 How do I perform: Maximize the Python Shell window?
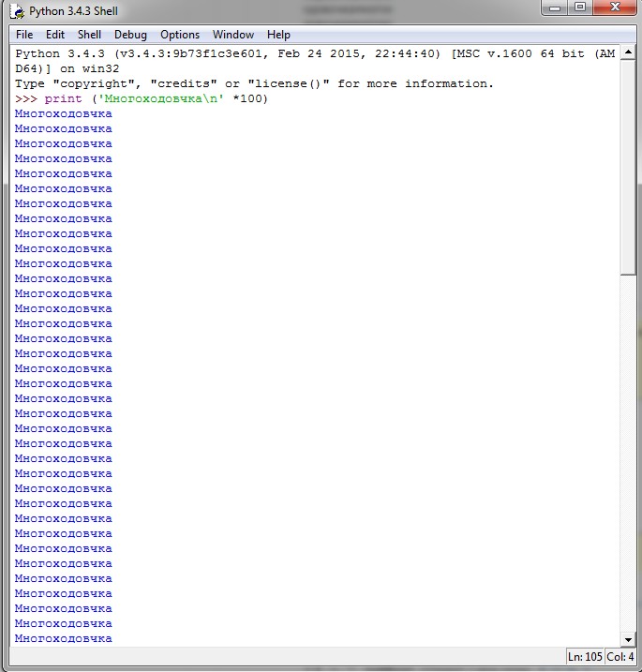[579, 9]
